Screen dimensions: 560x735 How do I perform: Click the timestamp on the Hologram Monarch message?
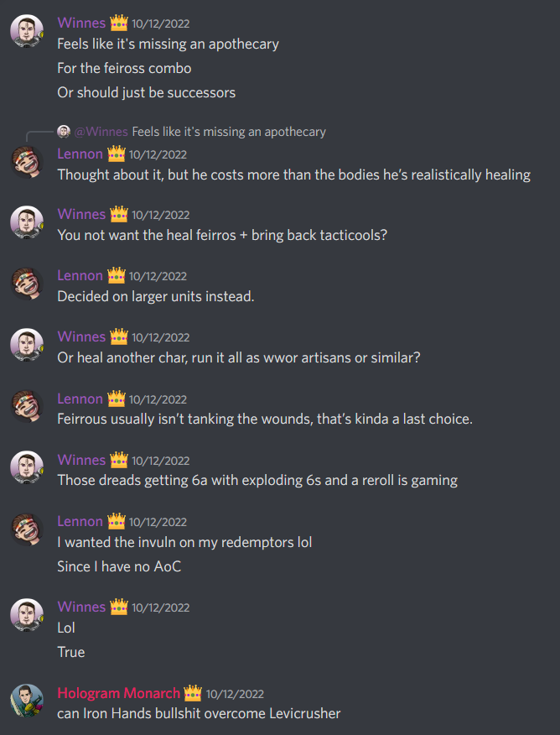point(235,694)
